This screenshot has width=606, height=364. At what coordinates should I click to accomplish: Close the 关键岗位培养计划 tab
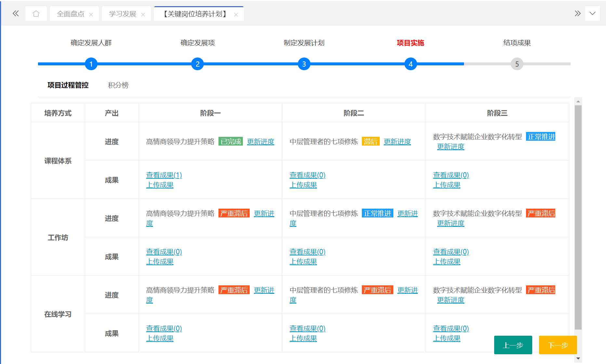coord(236,15)
